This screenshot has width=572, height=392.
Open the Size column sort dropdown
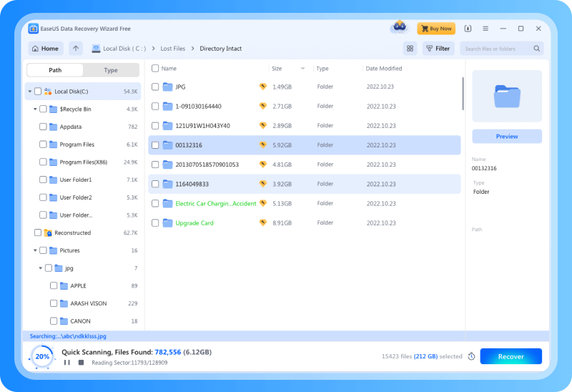302,69
